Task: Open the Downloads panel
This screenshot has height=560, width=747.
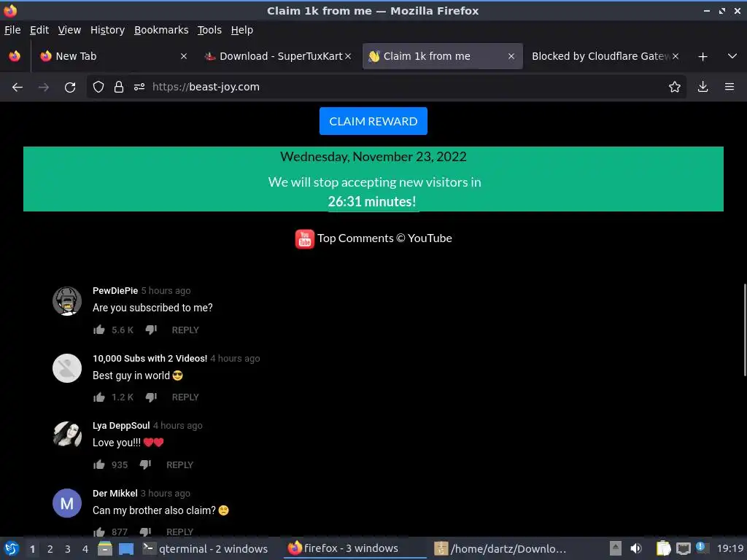Action: [703, 87]
